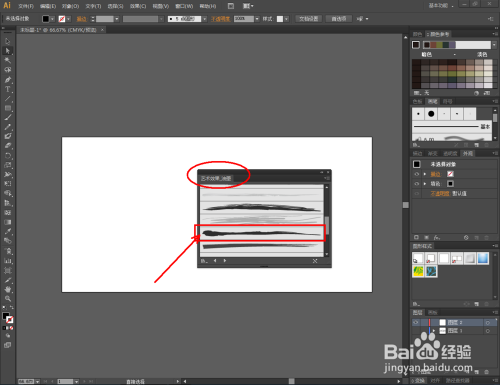
Task: Select the Selection tool (black arrow)
Action: click(x=7, y=41)
